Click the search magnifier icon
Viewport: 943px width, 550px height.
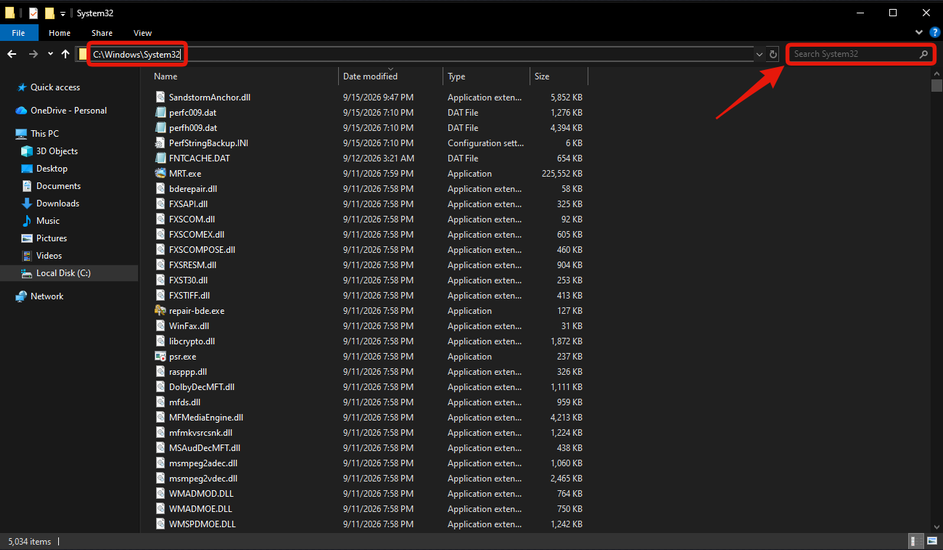[924, 54]
